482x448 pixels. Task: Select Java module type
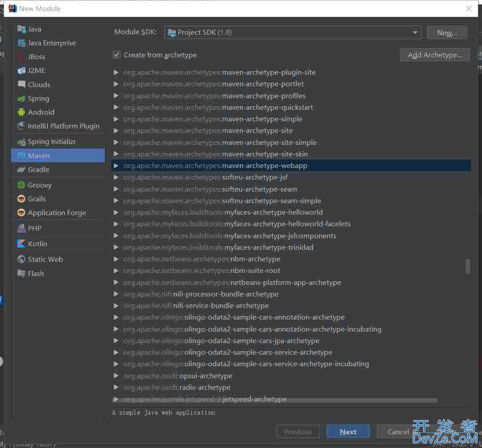coord(58,29)
